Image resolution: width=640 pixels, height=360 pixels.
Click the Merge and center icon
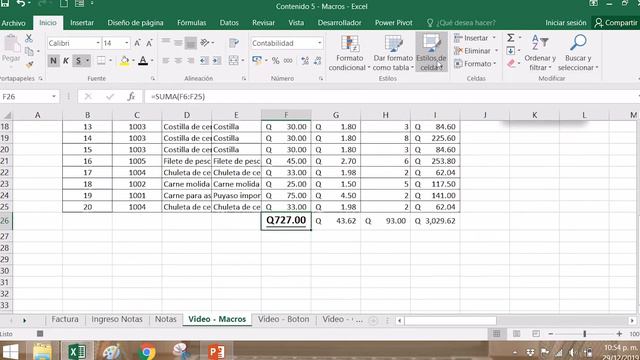pyautogui.click(x=233, y=61)
